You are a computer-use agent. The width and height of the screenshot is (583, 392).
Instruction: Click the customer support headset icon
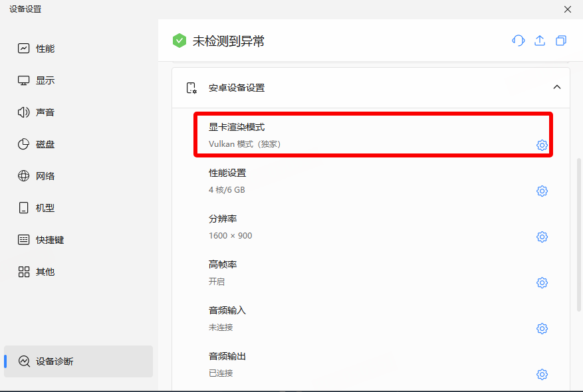click(x=519, y=41)
